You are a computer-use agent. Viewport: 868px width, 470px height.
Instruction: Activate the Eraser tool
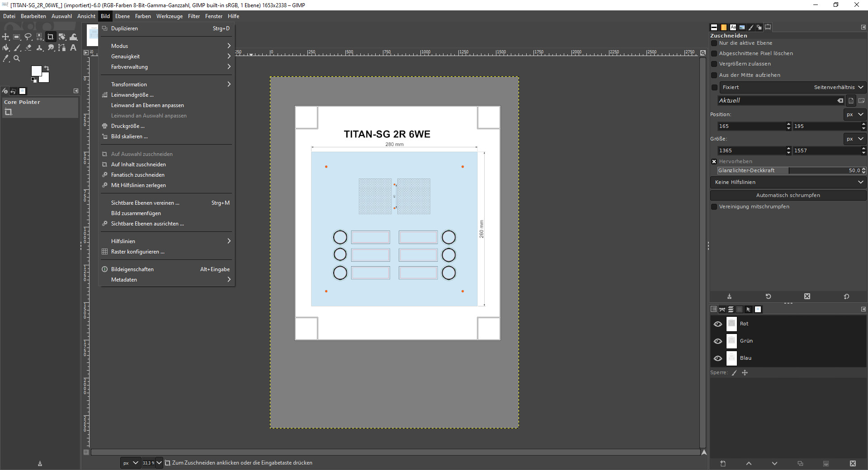tap(28, 48)
